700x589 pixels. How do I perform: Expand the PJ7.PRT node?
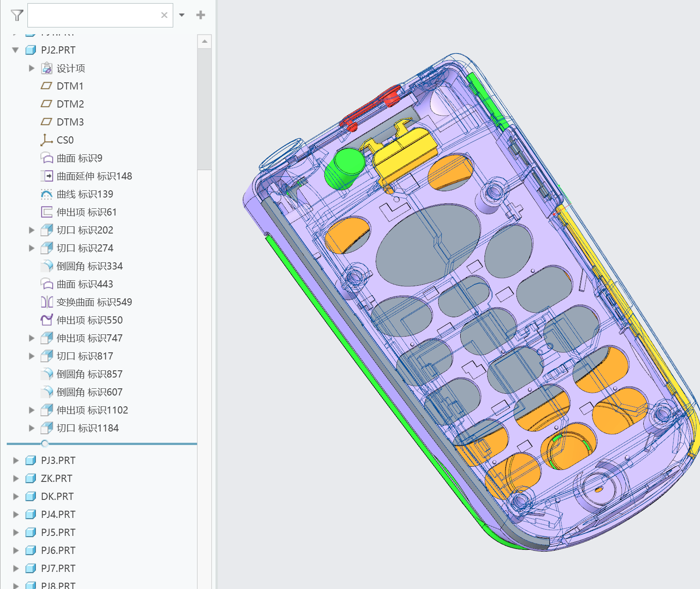[16, 568]
